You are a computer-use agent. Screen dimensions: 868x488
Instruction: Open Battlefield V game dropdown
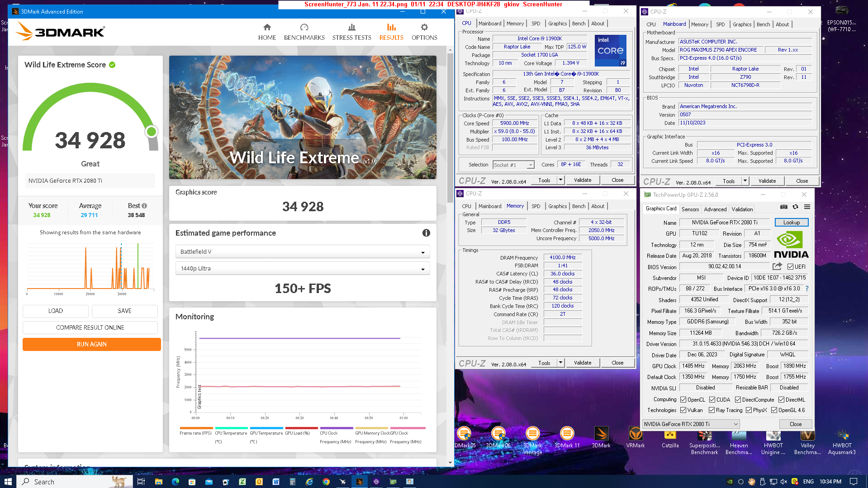[303, 251]
